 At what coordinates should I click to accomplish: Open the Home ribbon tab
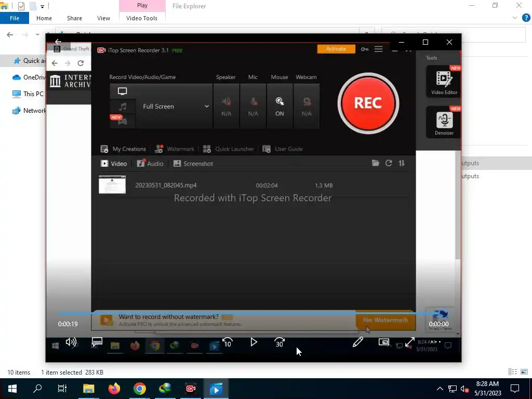click(x=44, y=18)
